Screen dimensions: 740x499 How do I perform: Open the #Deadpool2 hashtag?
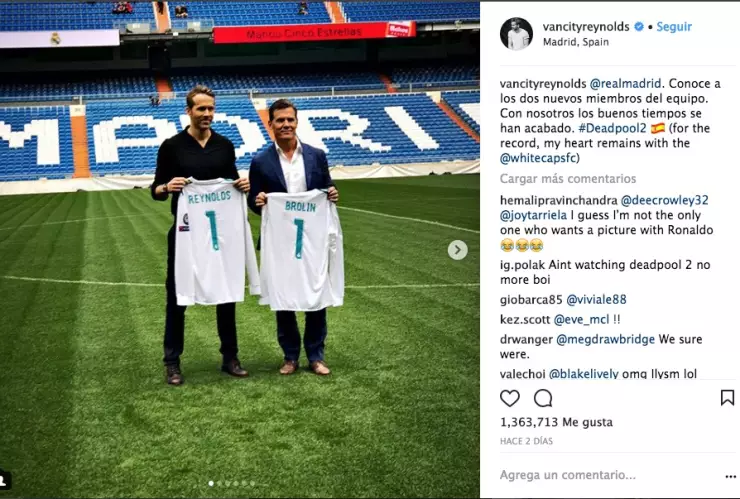612,128
